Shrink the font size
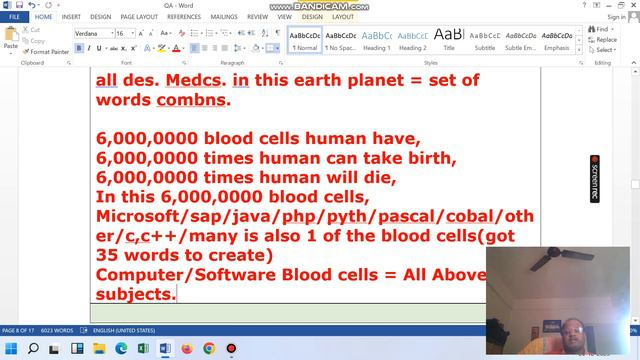 point(151,33)
